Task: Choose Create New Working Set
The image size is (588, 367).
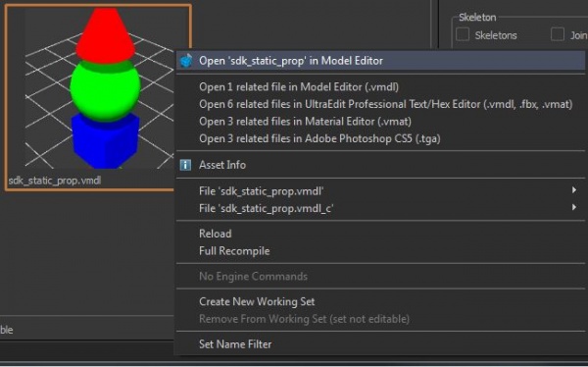Action: point(380,301)
